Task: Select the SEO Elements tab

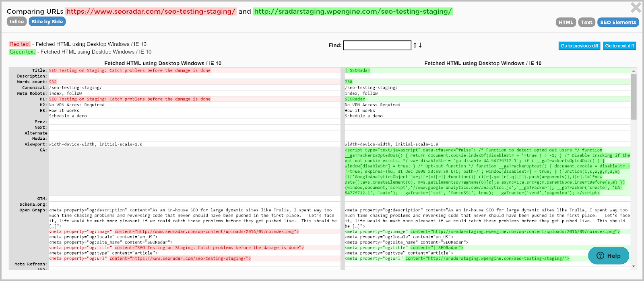Action: pos(618,23)
